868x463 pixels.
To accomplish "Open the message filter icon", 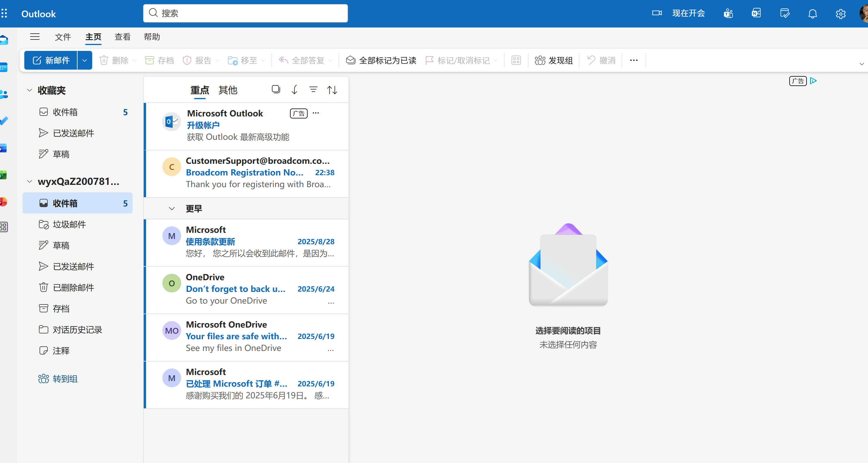I will point(313,89).
